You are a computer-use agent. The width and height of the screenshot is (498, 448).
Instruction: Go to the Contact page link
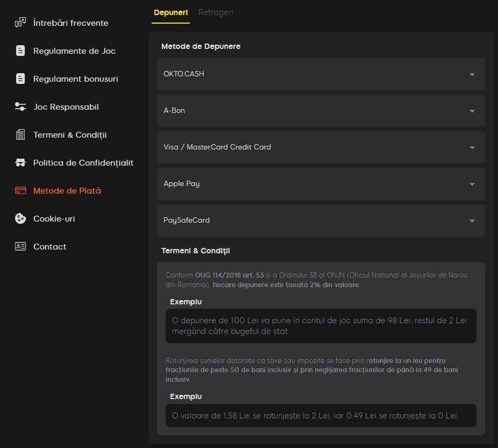point(49,247)
